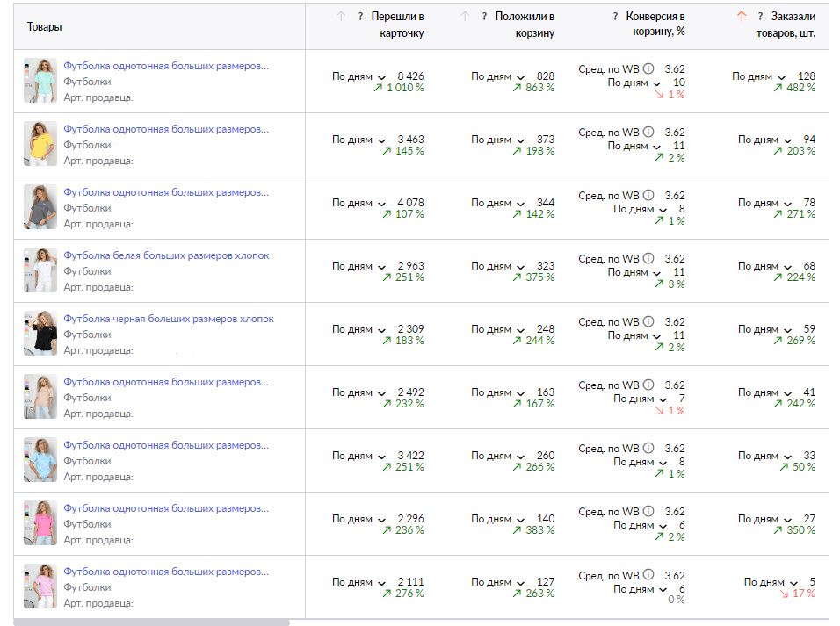
Task: Click question mark next to 'Конверсия в корзину'
Action: click(615, 17)
